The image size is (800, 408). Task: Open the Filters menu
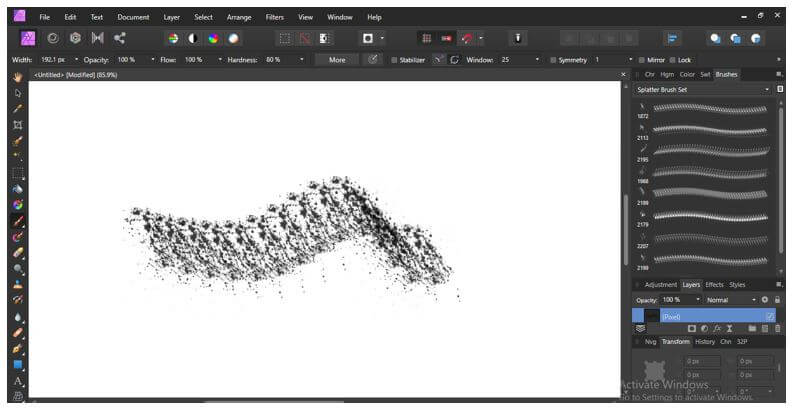coord(274,17)
